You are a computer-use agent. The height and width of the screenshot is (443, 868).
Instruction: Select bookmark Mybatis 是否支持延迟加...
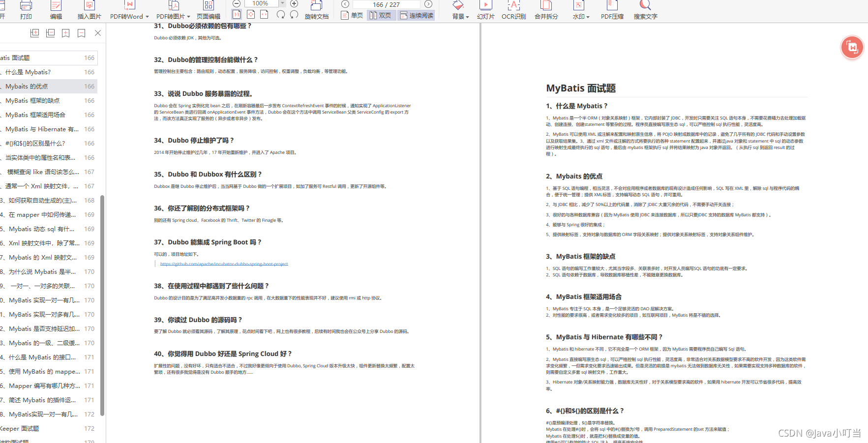point(49,328)
